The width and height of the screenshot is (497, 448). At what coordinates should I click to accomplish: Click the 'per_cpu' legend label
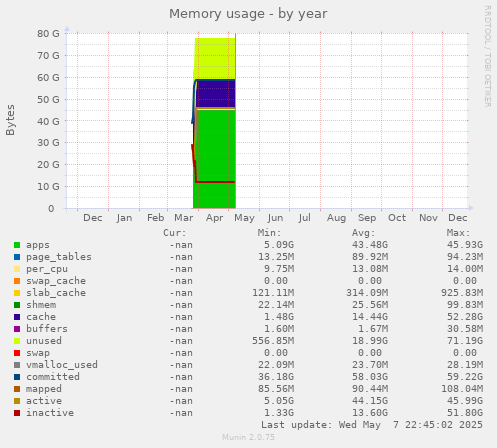(47, 269)
